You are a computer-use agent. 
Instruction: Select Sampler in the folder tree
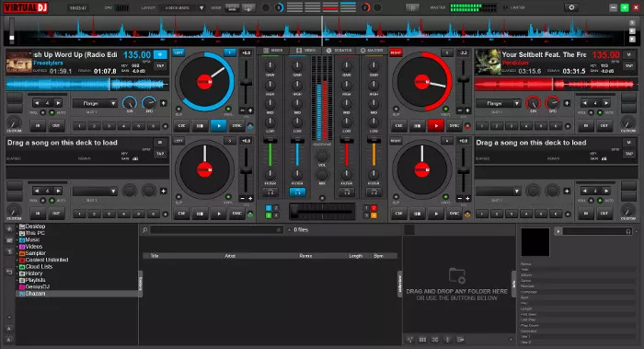pos(35,253)
